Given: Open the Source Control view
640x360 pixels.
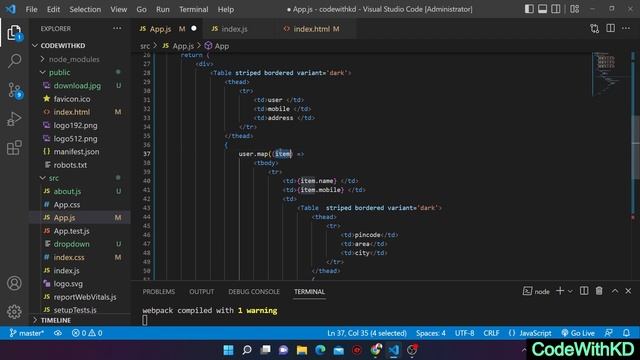Looking at the screenshot, I should pyautogui.click(x=15, y=90).
